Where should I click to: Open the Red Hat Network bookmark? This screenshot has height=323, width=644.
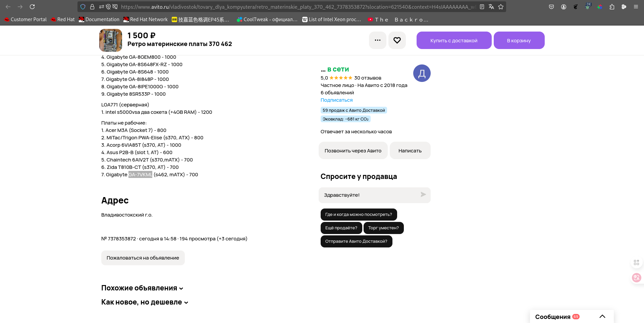coord(146,19)
